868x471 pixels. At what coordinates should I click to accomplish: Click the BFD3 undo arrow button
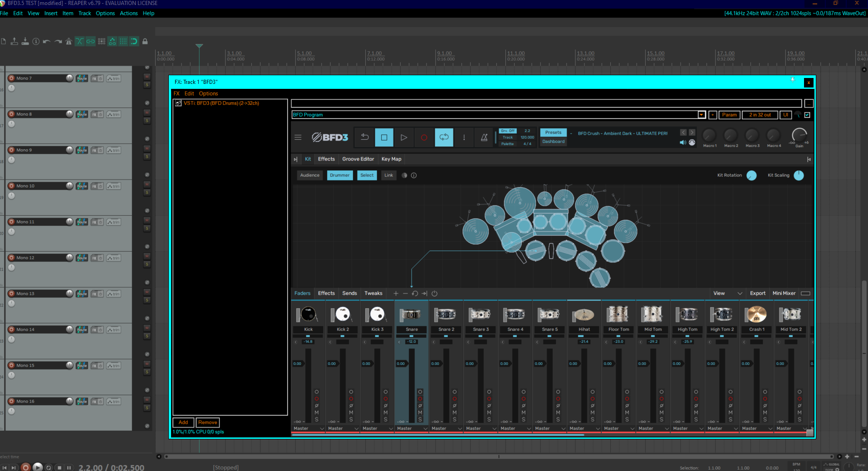pos(364,137)
